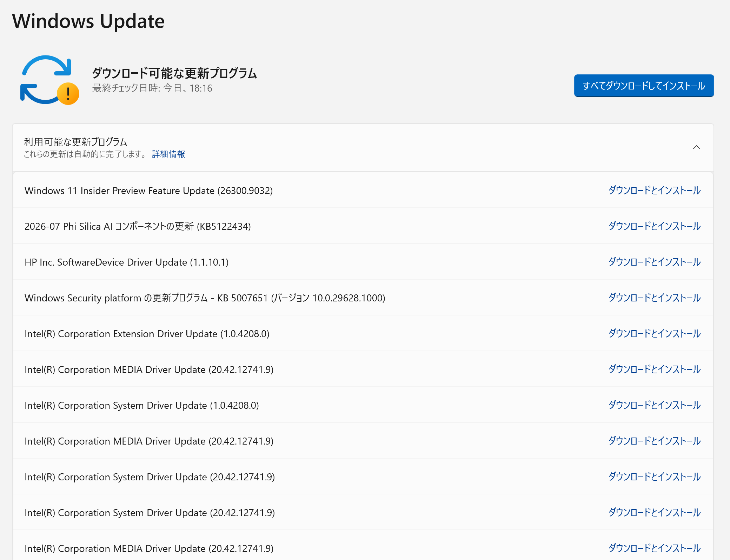Click the Windows Update page title
The image size is (730, 560).
tap(88, 21)
